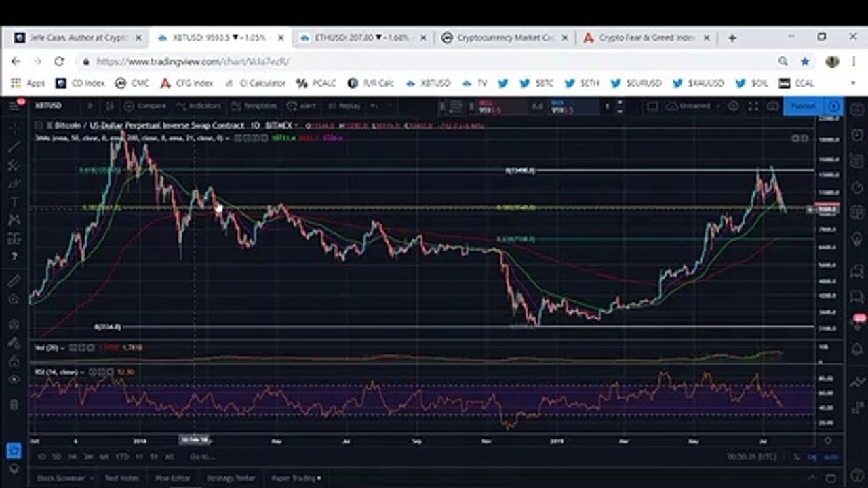Image resolution: width=868 pixels, height=488 pixels.
Task: Open the Pine Editor tab
Action: tap(173, 478)
